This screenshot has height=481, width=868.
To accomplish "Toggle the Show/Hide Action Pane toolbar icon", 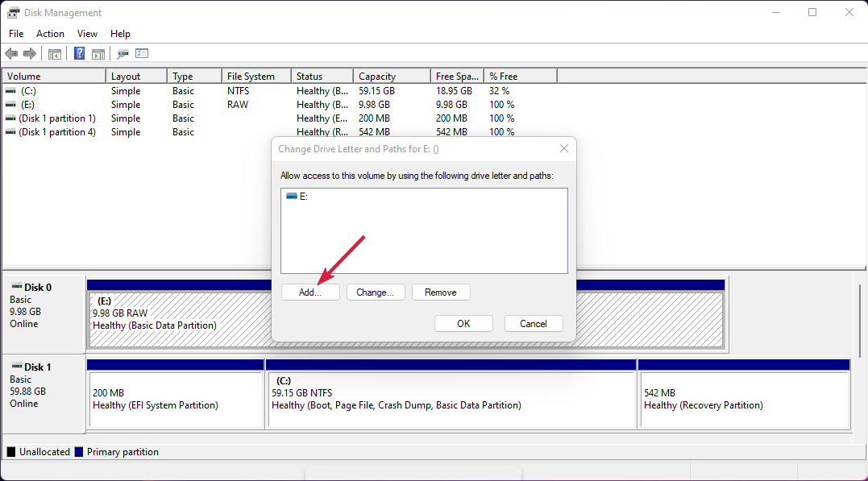I will click(x=98, y=54).
